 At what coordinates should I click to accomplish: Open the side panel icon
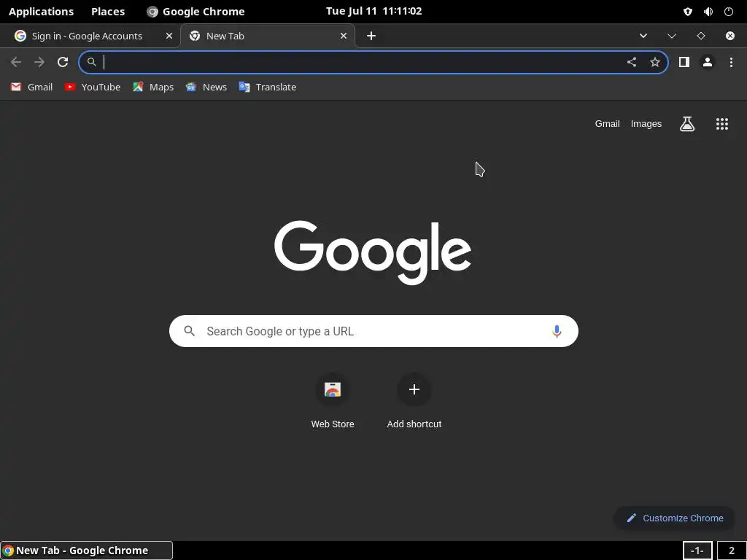pos(684,62)
